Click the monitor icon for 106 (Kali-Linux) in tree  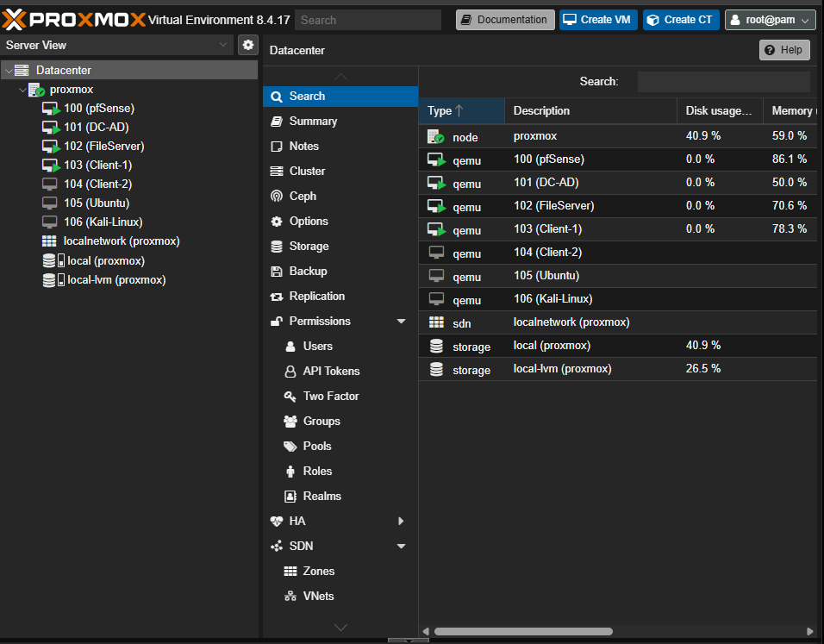pos(49,222)
